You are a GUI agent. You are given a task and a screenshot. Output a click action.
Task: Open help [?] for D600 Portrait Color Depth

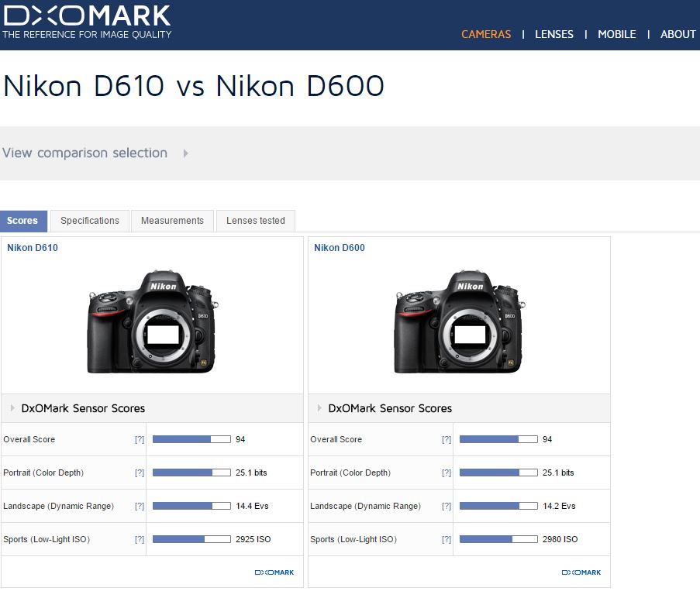447,473
